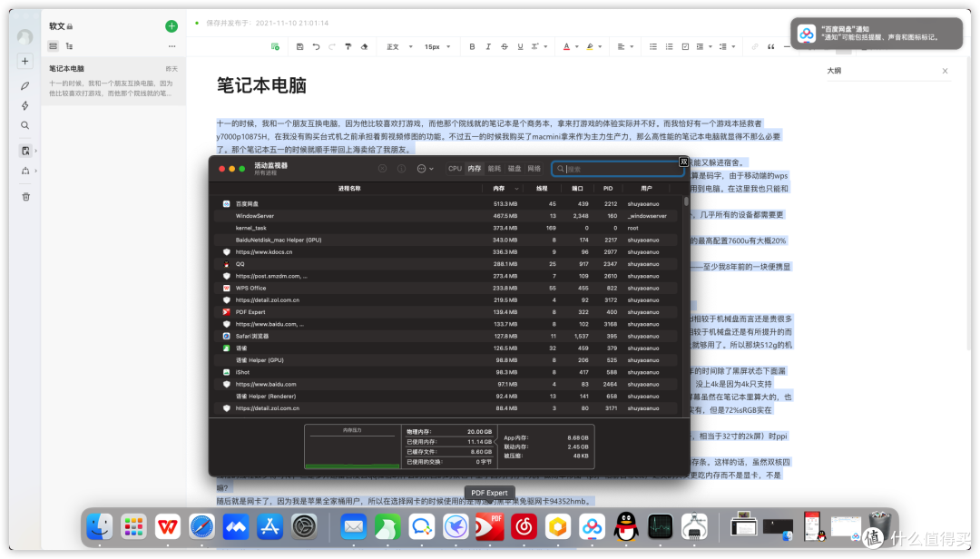Viewport: 980px width, 559px height.
Task: Open the lightning quick-action tool in sidebar
Action: [x=24, y=106]
